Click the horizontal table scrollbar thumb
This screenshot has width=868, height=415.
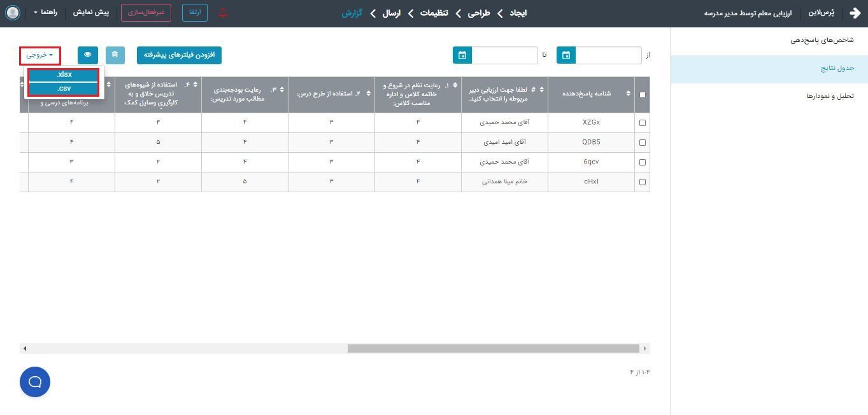(x=493, y=348)
